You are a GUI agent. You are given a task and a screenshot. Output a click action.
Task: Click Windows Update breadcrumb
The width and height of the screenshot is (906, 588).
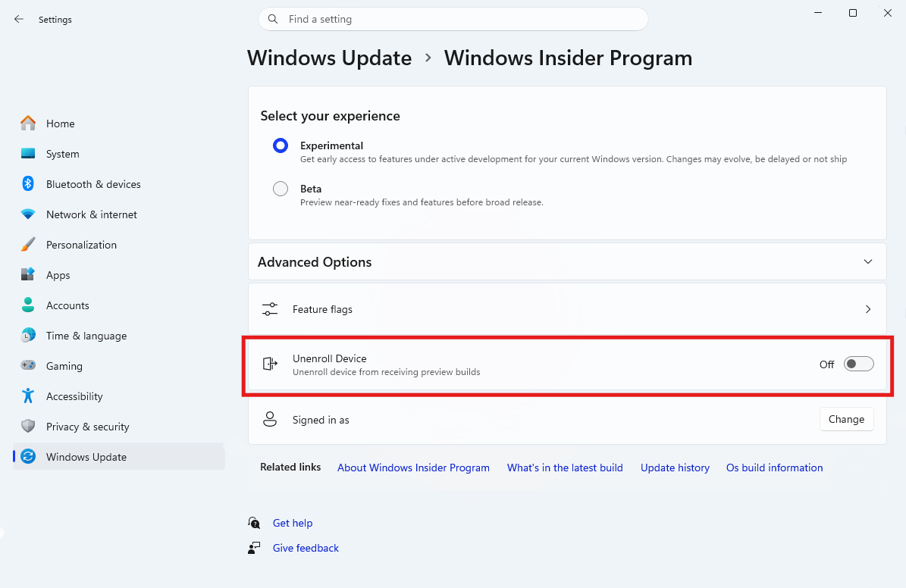click(329, 58)
